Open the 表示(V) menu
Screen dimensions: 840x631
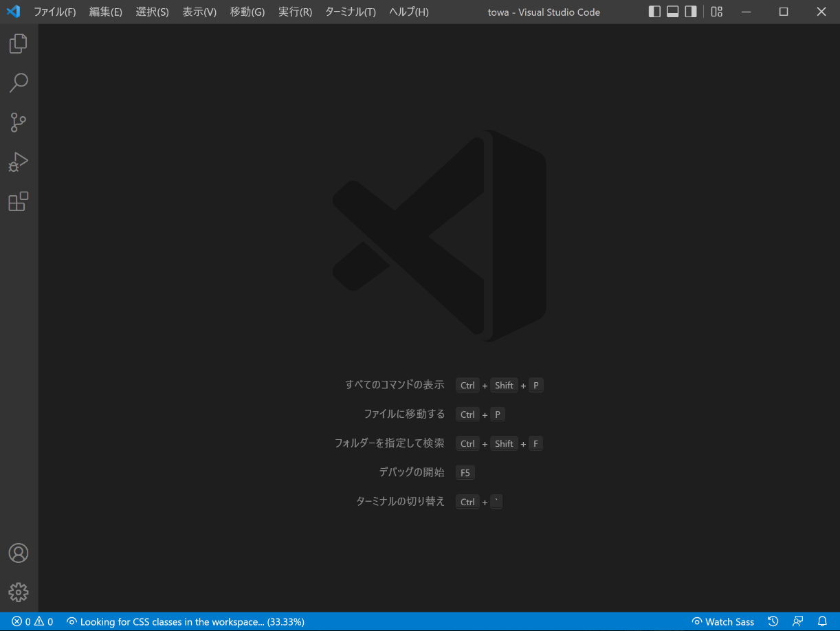pos(199,12)
